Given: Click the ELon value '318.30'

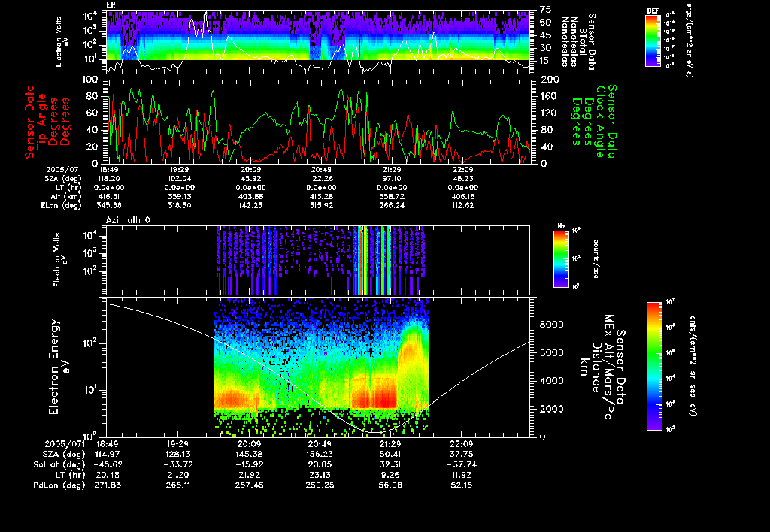Looking at the screenshot, I should point(179,206).
